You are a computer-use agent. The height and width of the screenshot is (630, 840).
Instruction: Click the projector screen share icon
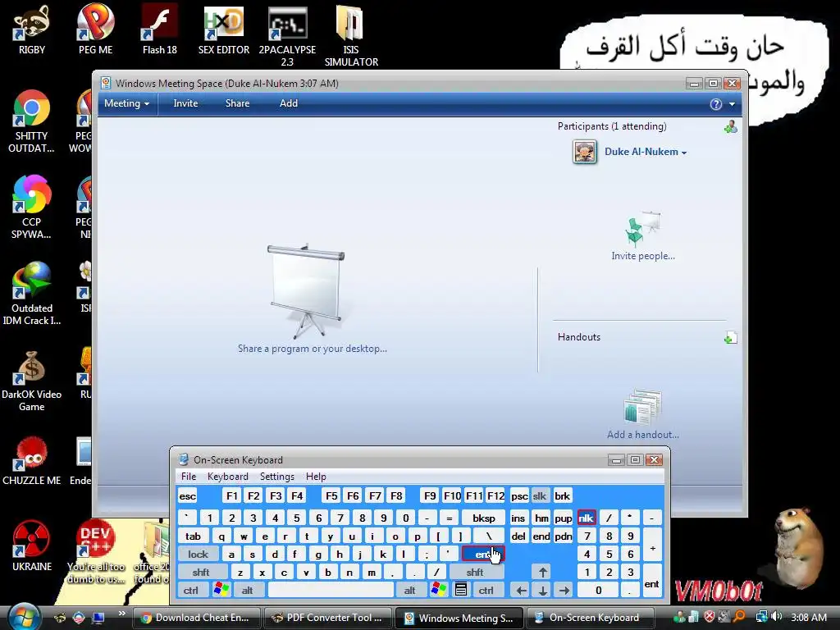point(306,291)
